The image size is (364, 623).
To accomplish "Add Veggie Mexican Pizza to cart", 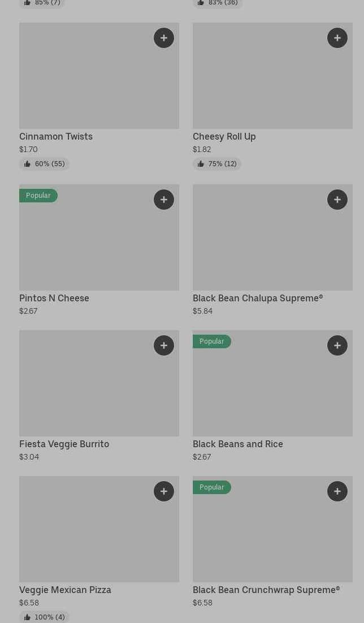I will (x=164, y=491).
